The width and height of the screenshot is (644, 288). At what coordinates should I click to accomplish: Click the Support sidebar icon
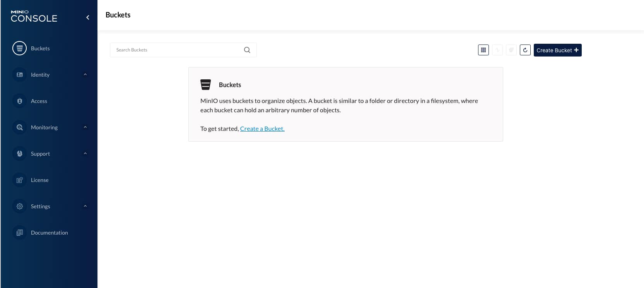pos(19,154)
